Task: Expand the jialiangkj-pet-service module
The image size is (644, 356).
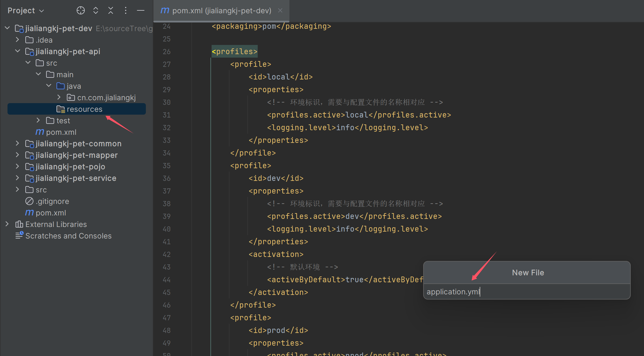Action: pos(18,178)
